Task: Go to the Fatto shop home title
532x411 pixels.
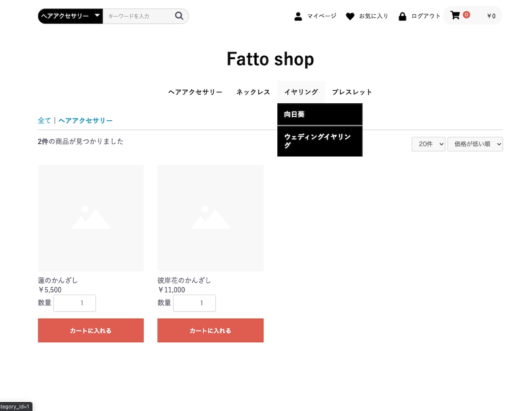Action: 270,59
